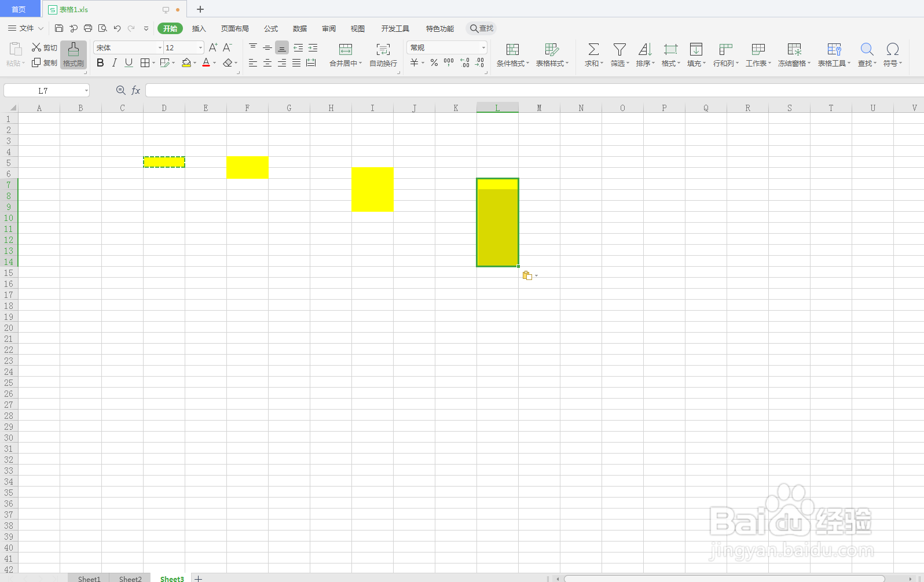Align text vertically to middle
This screenshot has height=582, width=924.
point(267,47)
